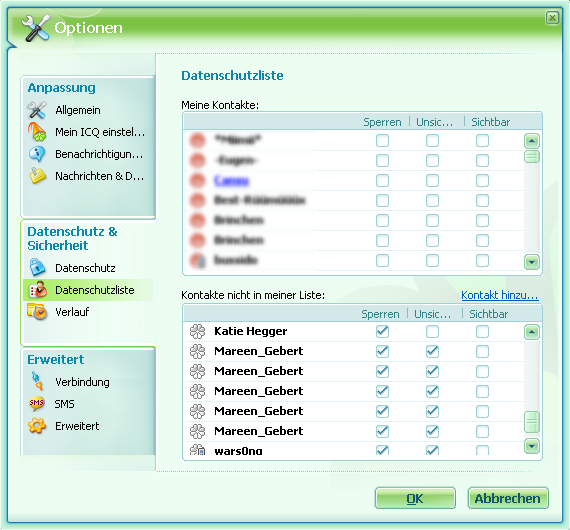
Task: Confirm with the OK button
Action: click(x=415, y=498)
